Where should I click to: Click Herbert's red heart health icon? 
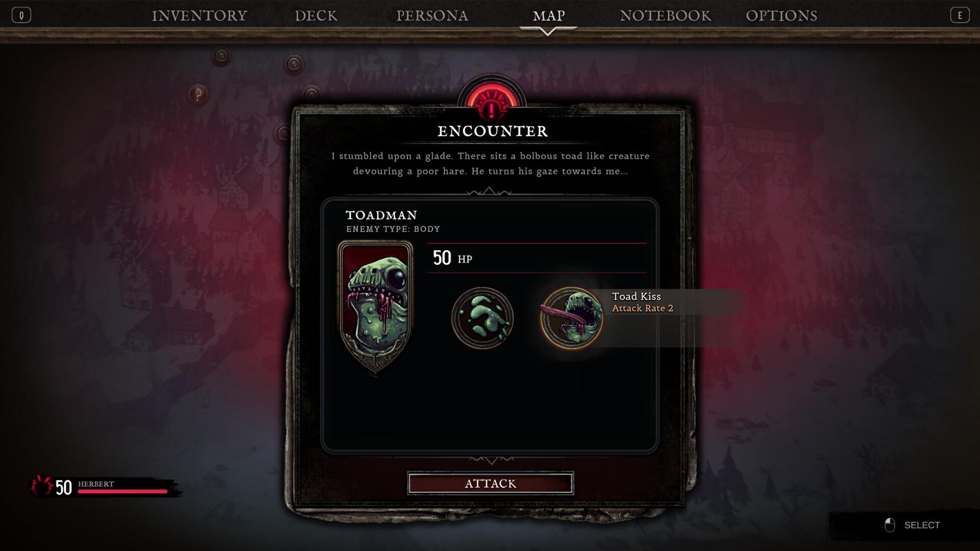(42, 486)
